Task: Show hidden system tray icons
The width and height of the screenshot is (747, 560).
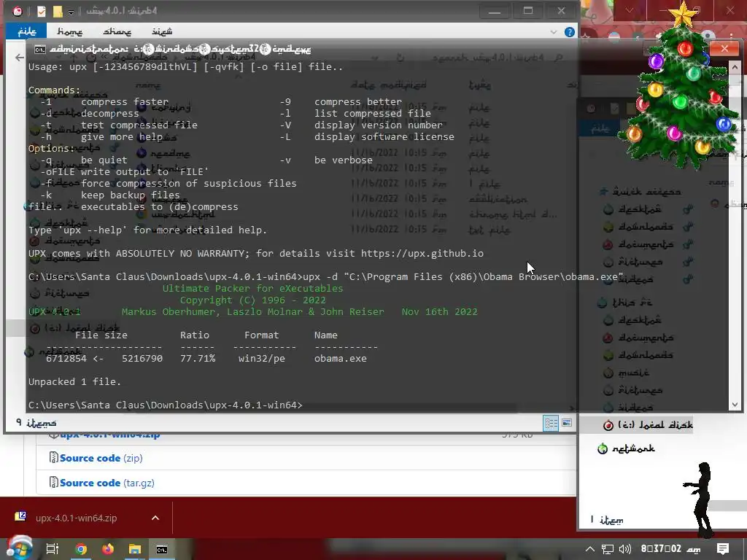Action: 589,549
